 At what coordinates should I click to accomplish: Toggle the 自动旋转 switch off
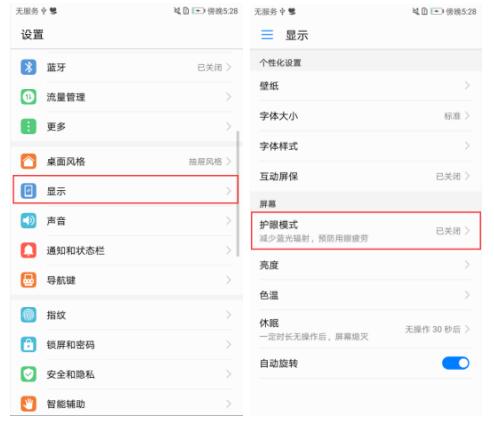(455, 363)
